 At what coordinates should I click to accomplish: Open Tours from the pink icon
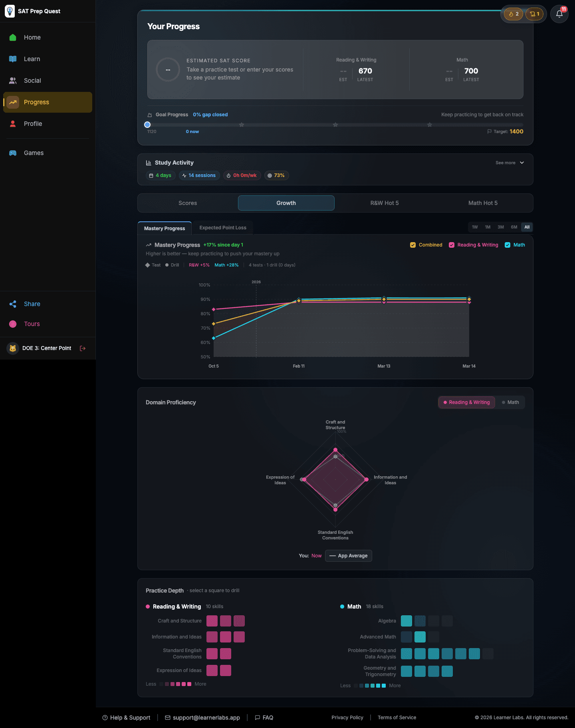[13, 324]
